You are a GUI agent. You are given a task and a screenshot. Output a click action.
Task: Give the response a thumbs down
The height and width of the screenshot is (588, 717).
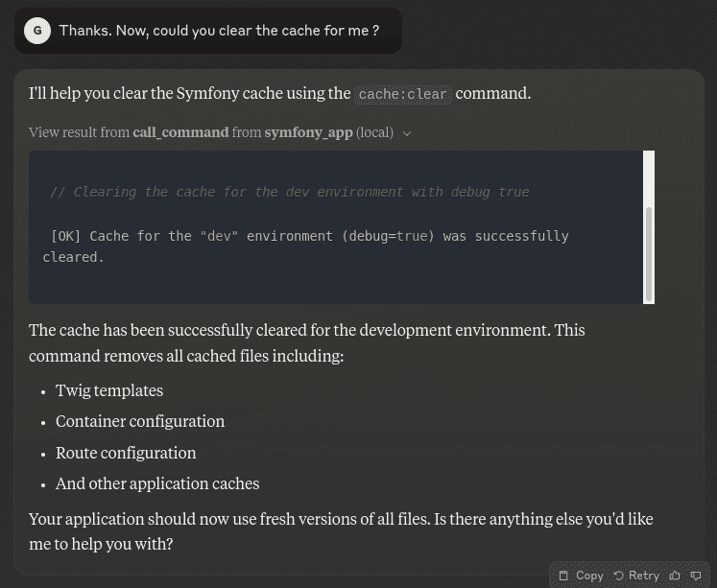point(696,576)
